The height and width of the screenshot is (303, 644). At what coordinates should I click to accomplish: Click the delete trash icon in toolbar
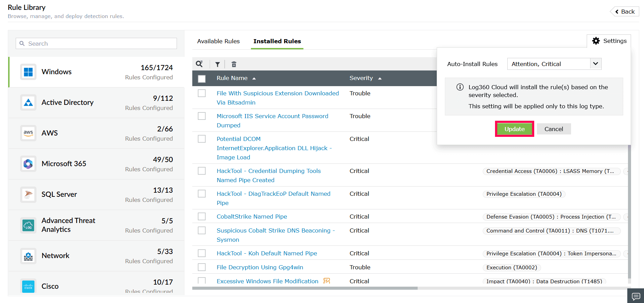(234, 64)
